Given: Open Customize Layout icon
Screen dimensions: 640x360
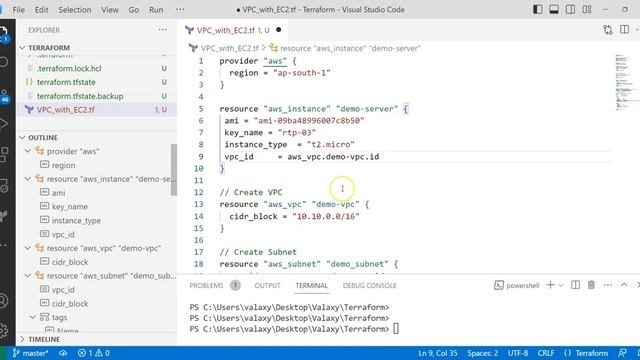Looking at the screenshot, I should (x=587, y=9).
